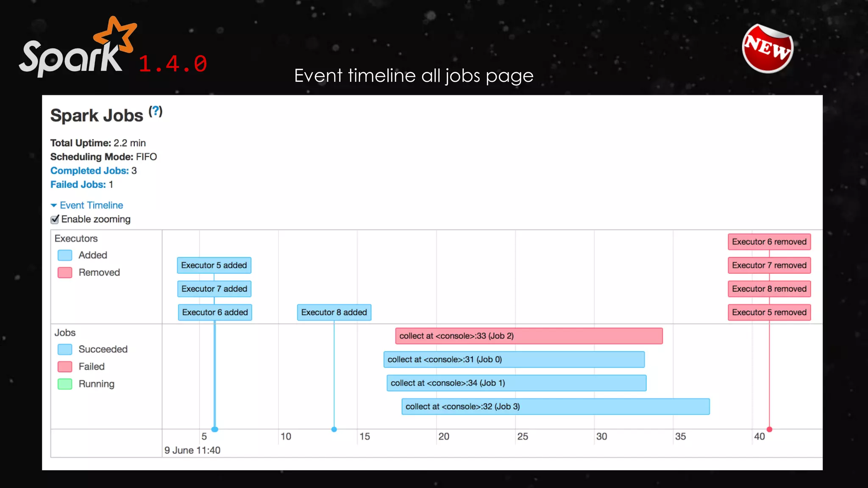This screenshot has width=868, height=488.
Task: Uncheck the Enable zooming checkbox
Action: coord(55,219)
